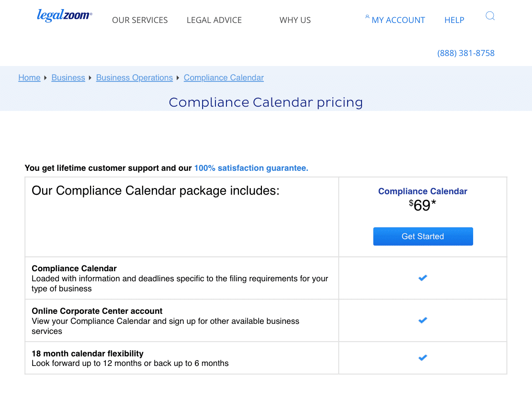Open the search magnifier icon

pyautogui.click(x=490, y=16)
